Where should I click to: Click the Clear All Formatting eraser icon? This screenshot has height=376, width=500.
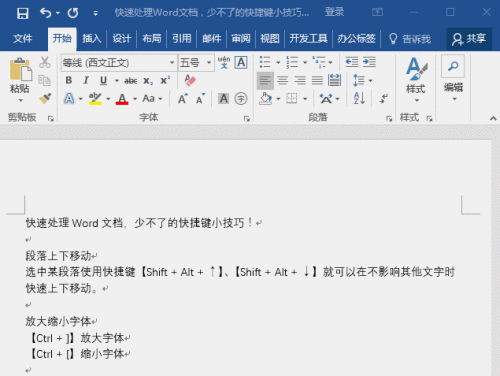(190, 80)
